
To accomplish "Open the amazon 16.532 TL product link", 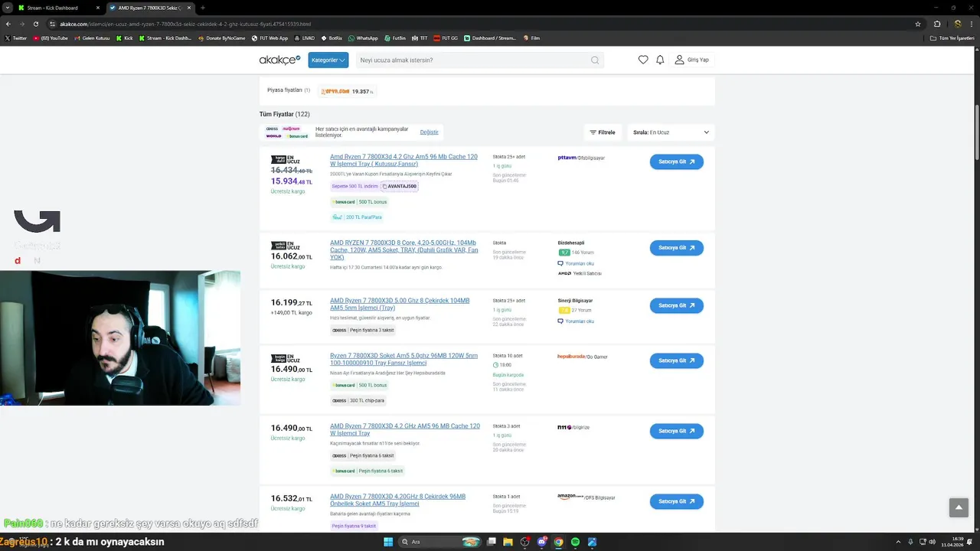I will tap(397, 500).
